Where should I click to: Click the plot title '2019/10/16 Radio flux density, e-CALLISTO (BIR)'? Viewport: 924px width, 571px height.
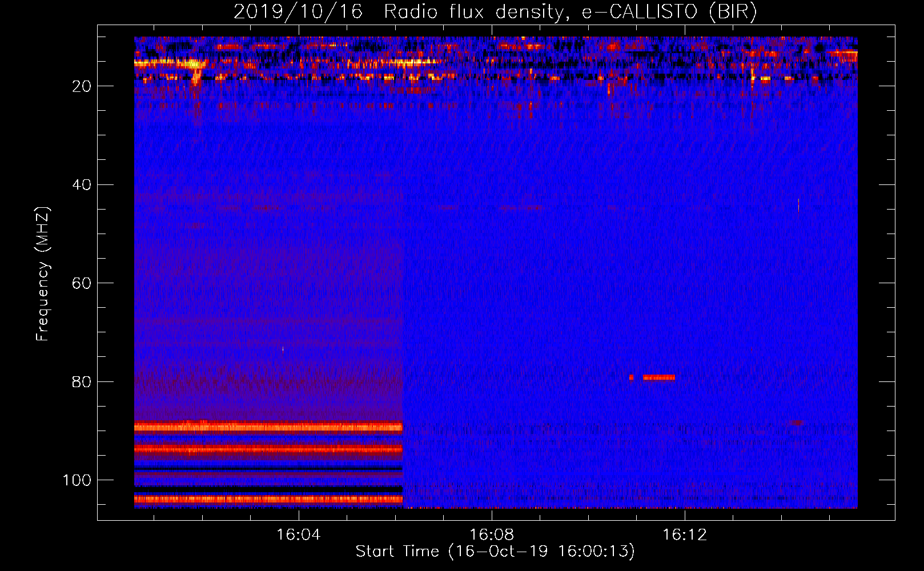point(495,12)
